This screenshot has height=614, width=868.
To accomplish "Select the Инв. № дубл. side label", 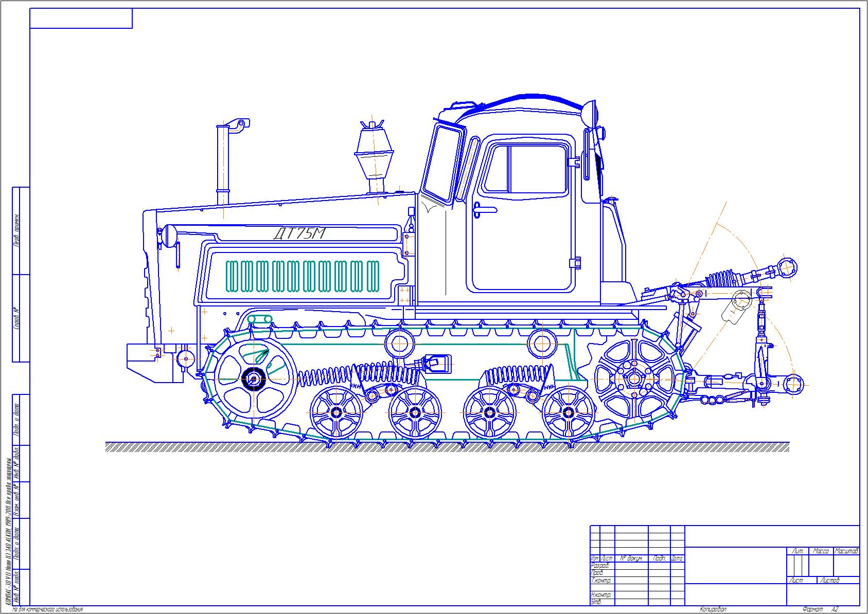I will click(17, 464).
